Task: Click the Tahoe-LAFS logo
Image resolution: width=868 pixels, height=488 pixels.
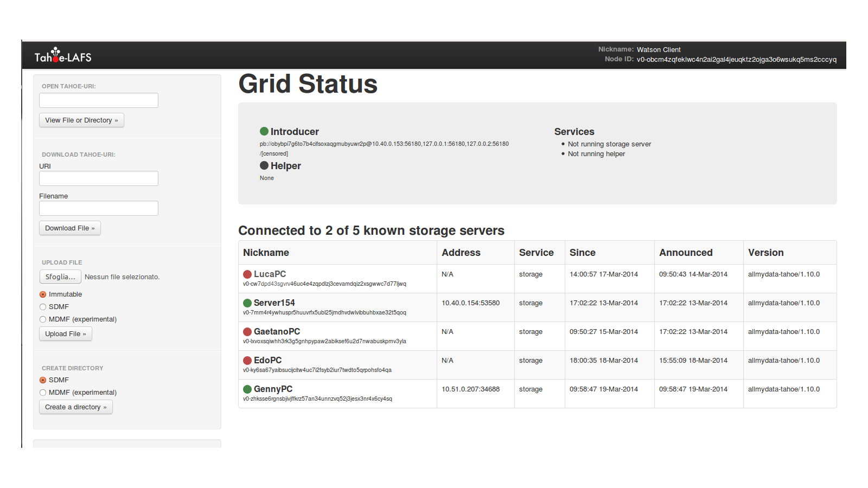Action: [63, 56]
